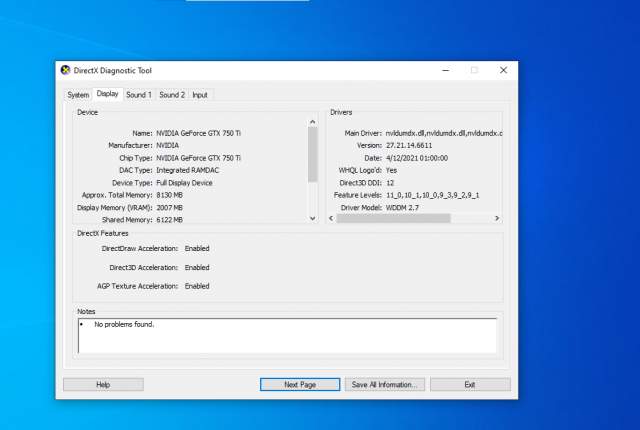Click Device list scroll up arrow
This screenshot has height=430, width=640.
[313, 122]
